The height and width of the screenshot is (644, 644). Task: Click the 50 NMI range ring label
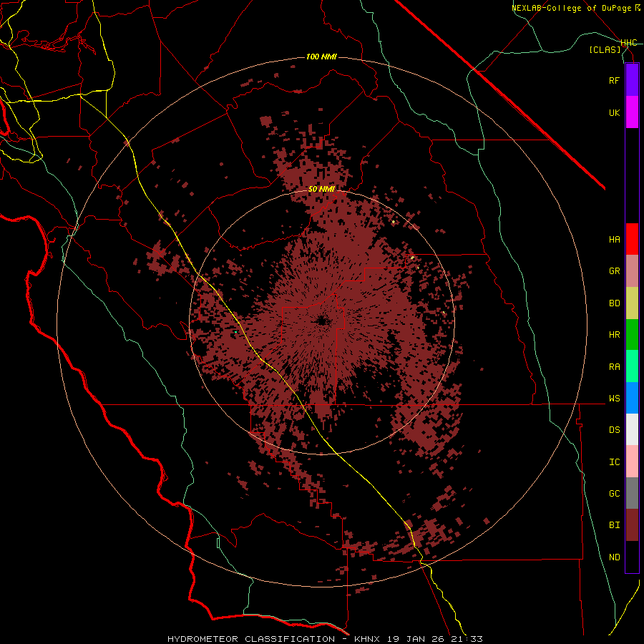click(321, 189)
